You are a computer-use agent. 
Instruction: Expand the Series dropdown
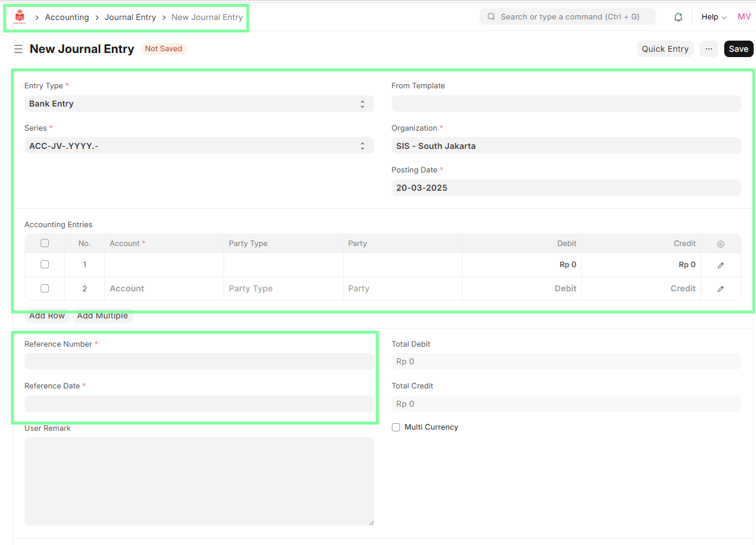(x=199, y=145)
